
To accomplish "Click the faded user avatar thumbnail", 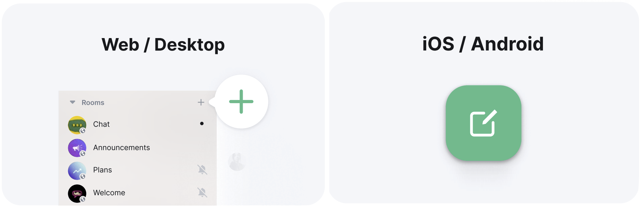I will 237,162.
